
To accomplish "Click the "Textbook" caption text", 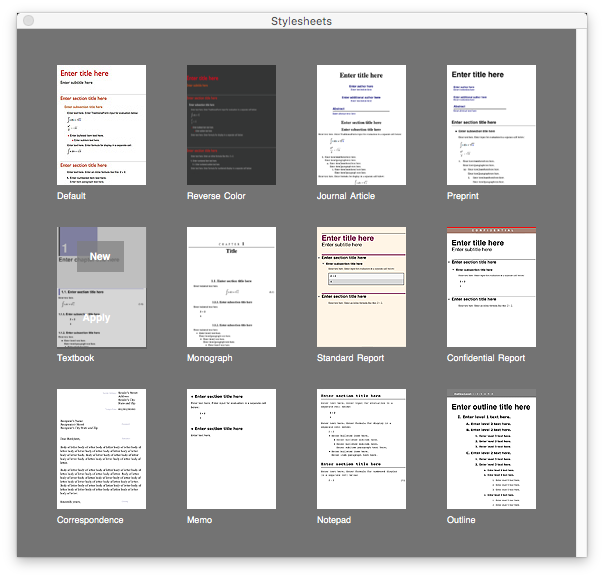I will click(76, 358).
